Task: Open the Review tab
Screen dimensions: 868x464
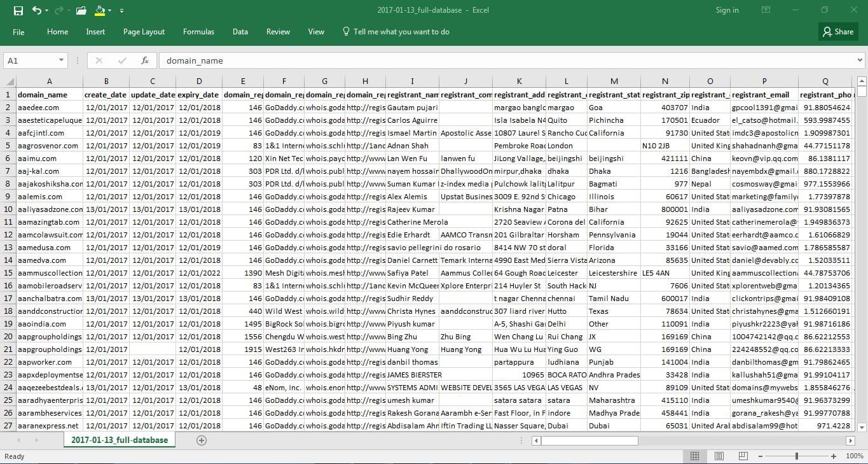Action: click(x=278, y=32)
